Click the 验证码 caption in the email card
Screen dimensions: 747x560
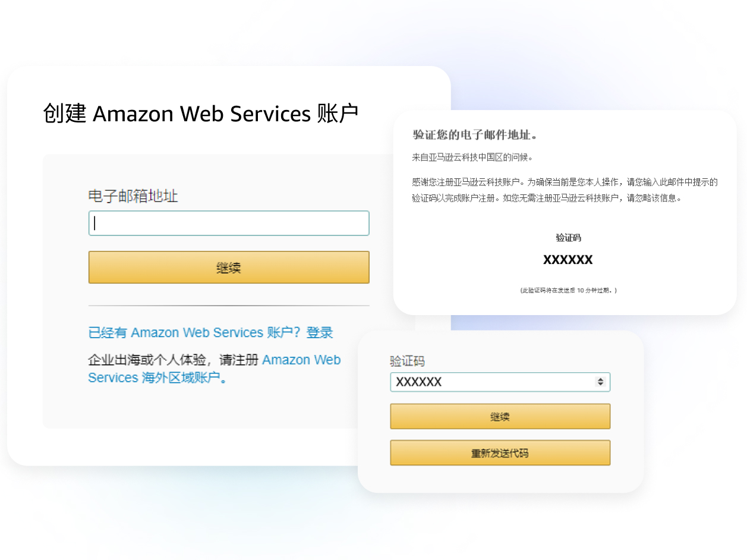(568, 238)
